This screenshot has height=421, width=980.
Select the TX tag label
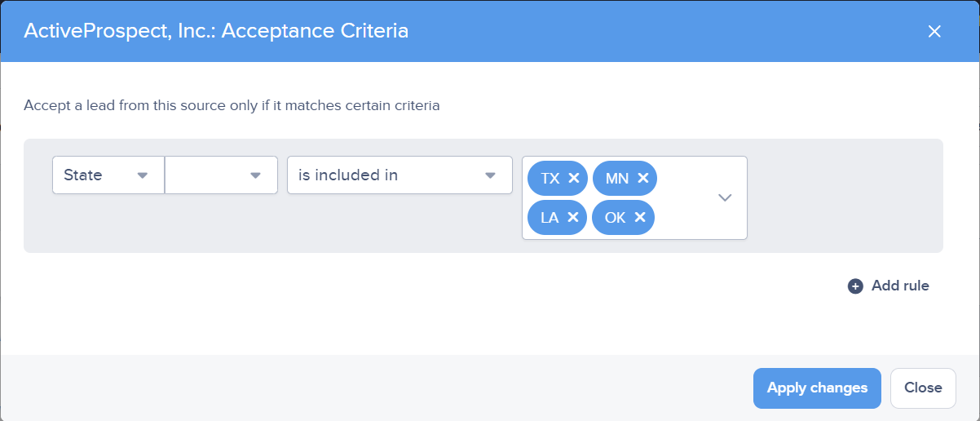coord(550,178)
